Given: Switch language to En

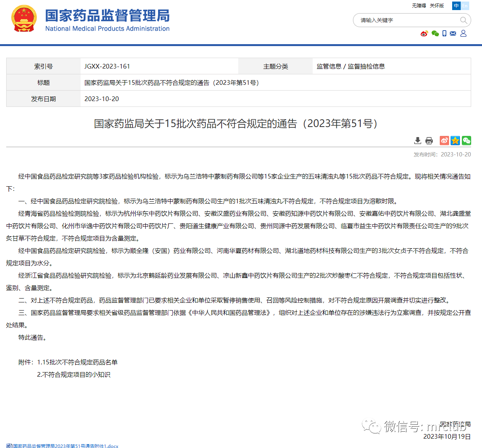Looking at the screenshot, I should [x=465, y=6].
